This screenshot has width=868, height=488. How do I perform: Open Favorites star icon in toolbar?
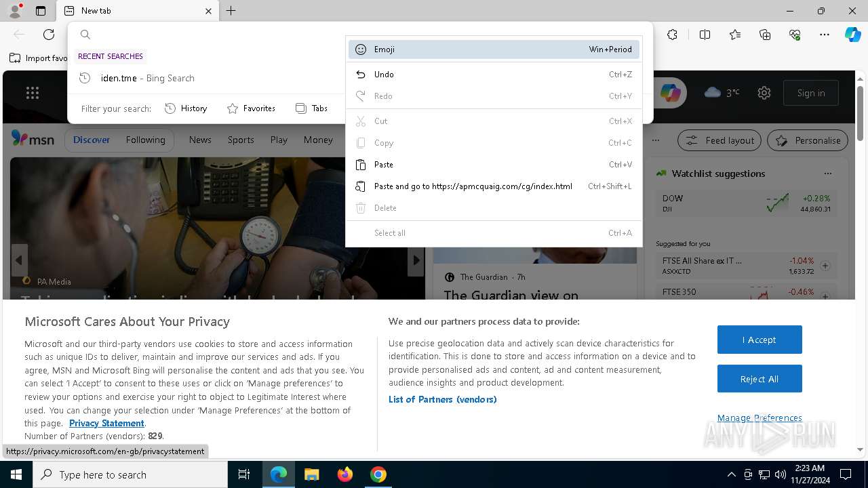[x=735, y=35]
